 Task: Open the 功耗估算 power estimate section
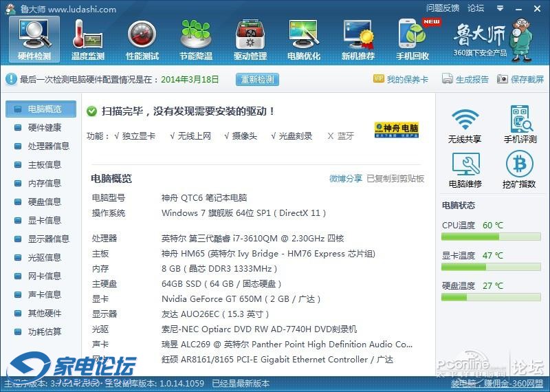(44, 331)
